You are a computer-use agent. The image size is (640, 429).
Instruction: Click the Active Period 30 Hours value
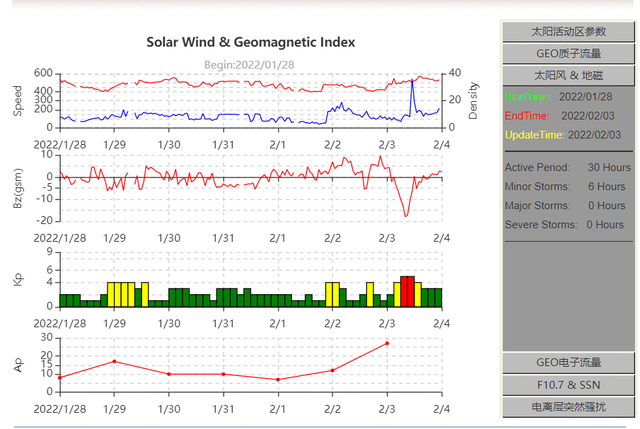click(x=608, y=167)
